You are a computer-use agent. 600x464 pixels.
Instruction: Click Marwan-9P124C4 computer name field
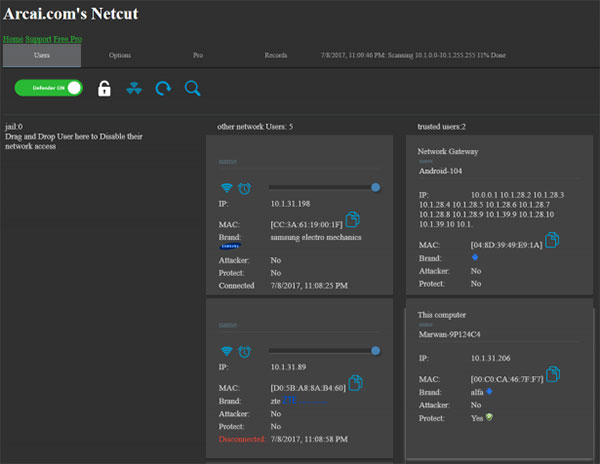click(x=499, y=334)
